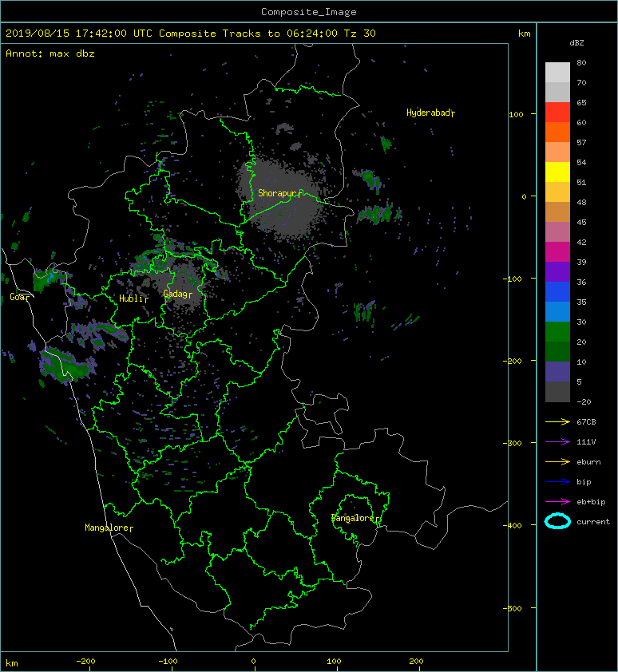Viewport: 618px width, 672px height.
Task: Click the Goa label on the coast
Action: pos(19,297)
